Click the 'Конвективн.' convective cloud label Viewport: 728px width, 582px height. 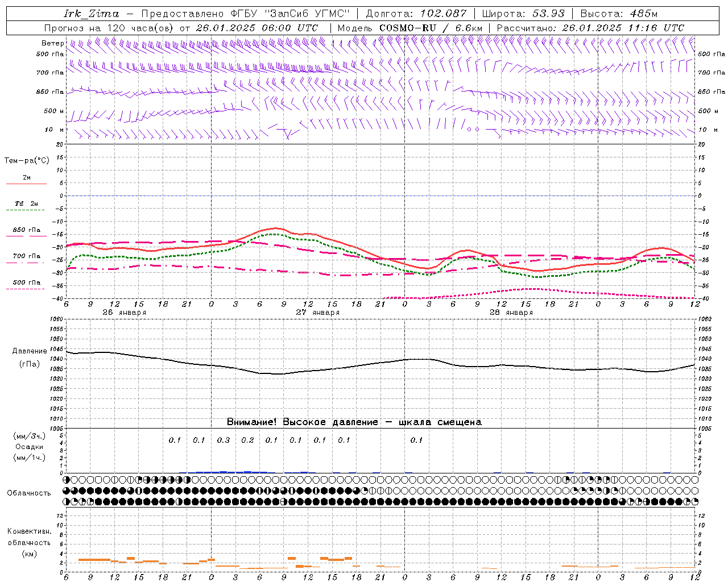pos(29,531)
